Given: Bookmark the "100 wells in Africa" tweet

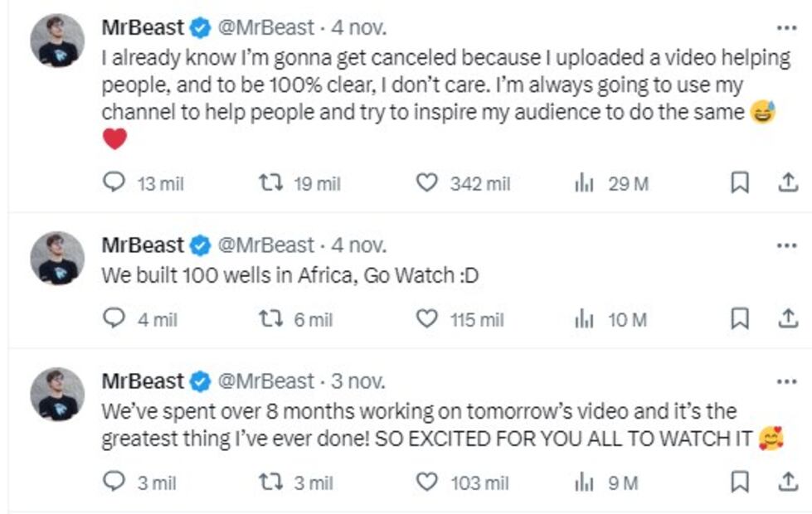Looking at the screenshot, I should click(739, 319).
